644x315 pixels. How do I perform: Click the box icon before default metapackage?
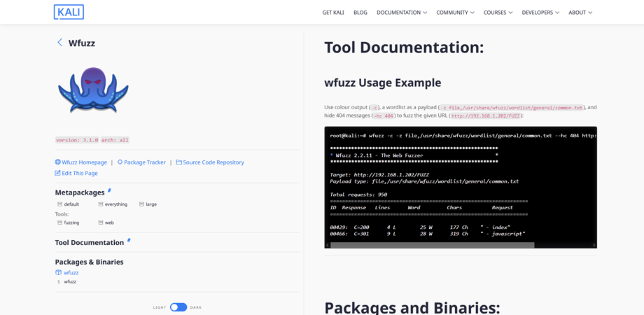(59, 204)
